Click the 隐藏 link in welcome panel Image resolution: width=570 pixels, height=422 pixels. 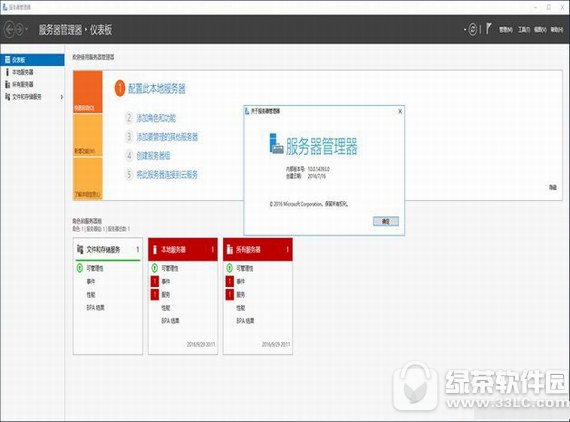click(553, 187)
